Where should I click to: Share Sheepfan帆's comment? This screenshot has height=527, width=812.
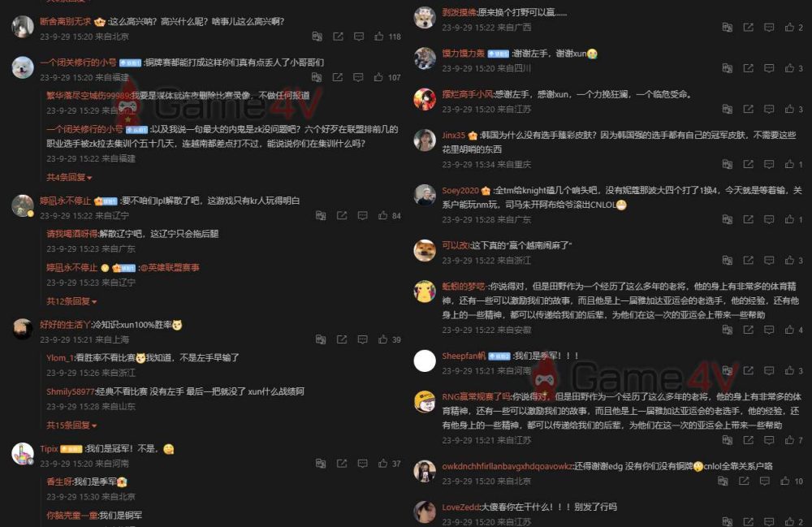tap(749, 370)
